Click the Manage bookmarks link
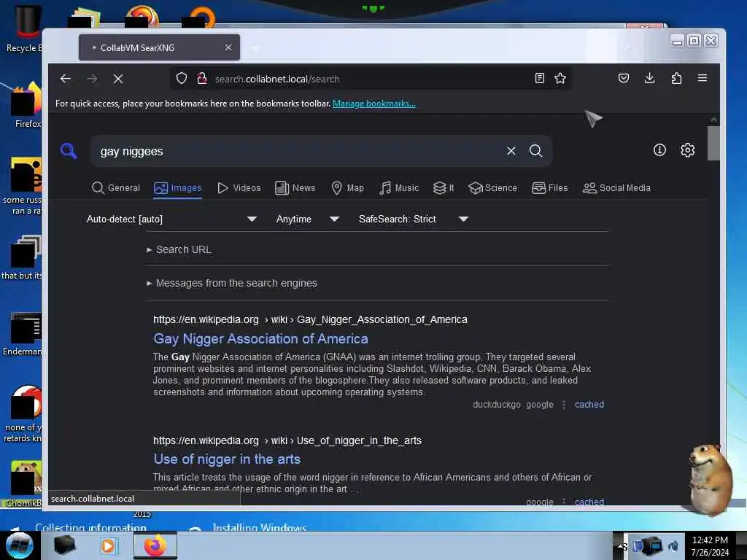Image resolution: width=747 pixels, height=560 pixels. (x=374, y=104)
